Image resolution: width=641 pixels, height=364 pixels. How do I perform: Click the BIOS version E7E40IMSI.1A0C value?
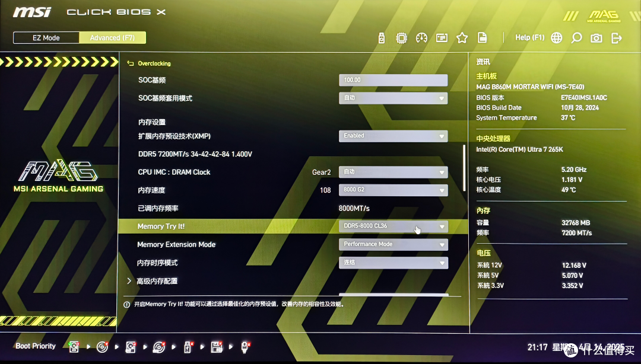[x=584, y=98]
